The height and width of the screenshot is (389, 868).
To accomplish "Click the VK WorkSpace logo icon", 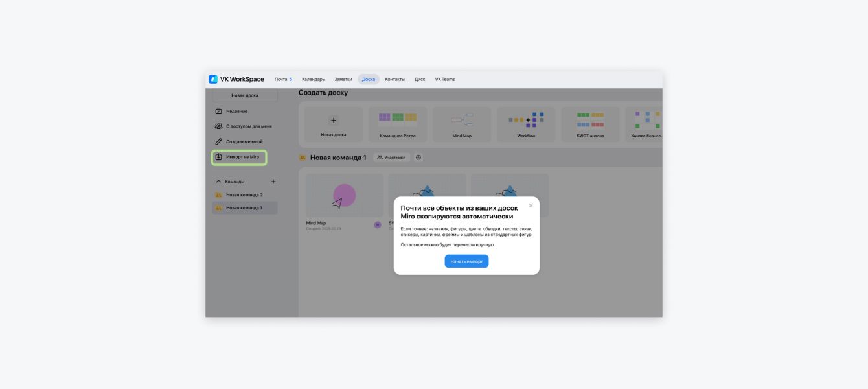I will [213, 79].
